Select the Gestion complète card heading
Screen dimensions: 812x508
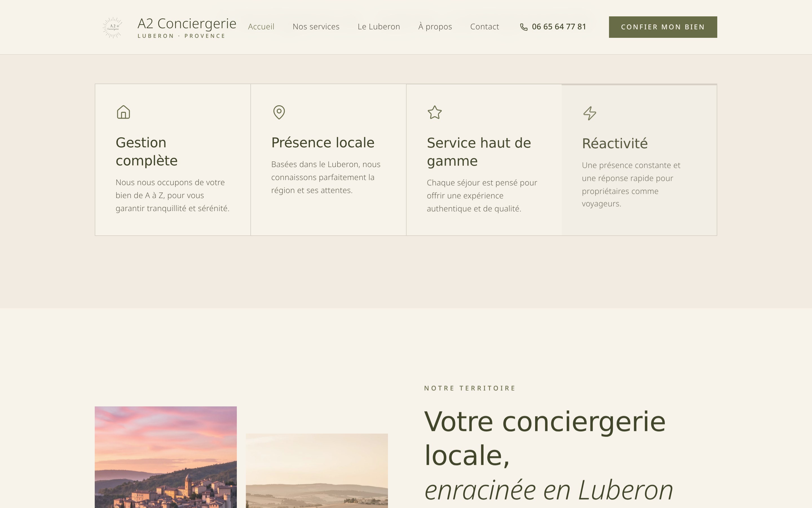pos(147,152)
